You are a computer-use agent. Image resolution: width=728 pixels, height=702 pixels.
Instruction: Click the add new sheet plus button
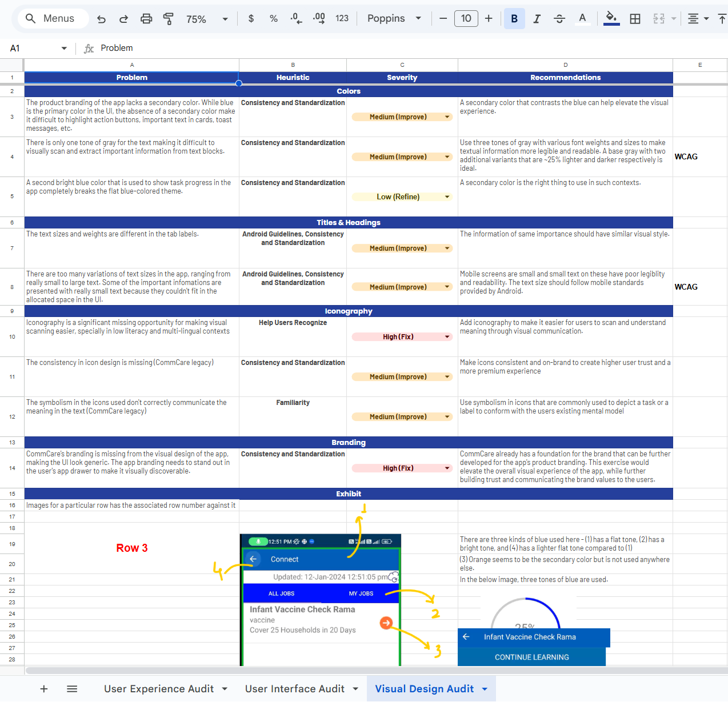pyautogui.click(x=44, y=689)
